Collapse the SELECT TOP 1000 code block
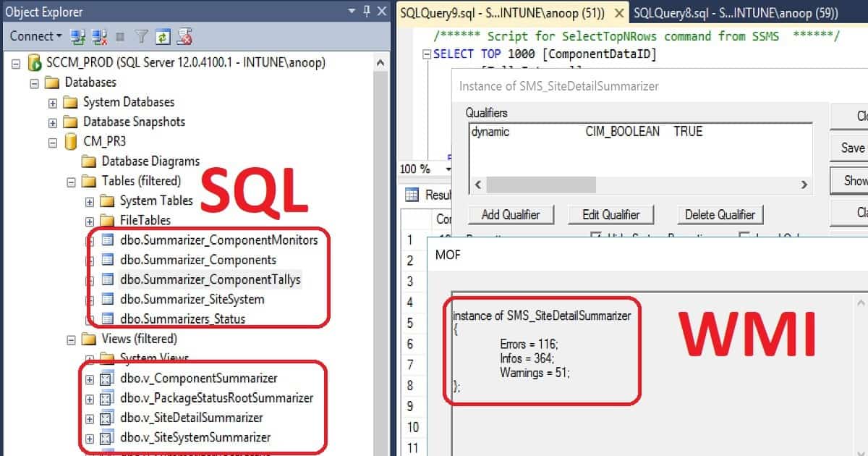868x456 pixels. (427, 54)
